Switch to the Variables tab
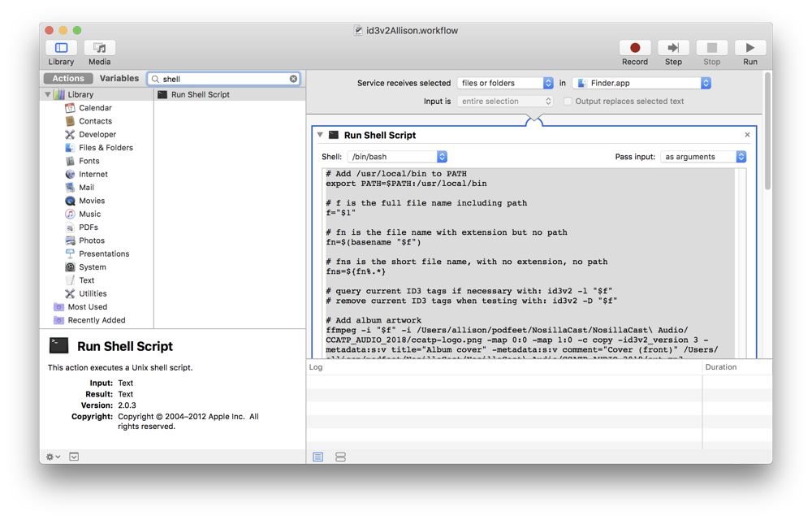 click(x=119, y=79)
